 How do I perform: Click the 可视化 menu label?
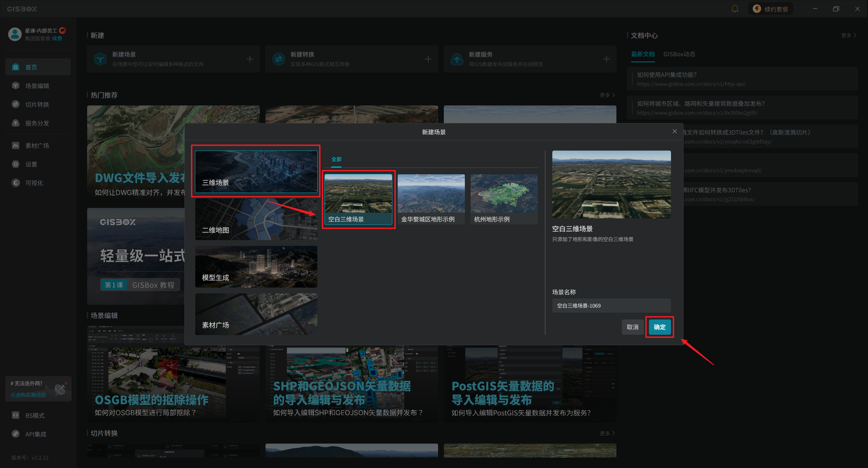click(x=34, y=183)
